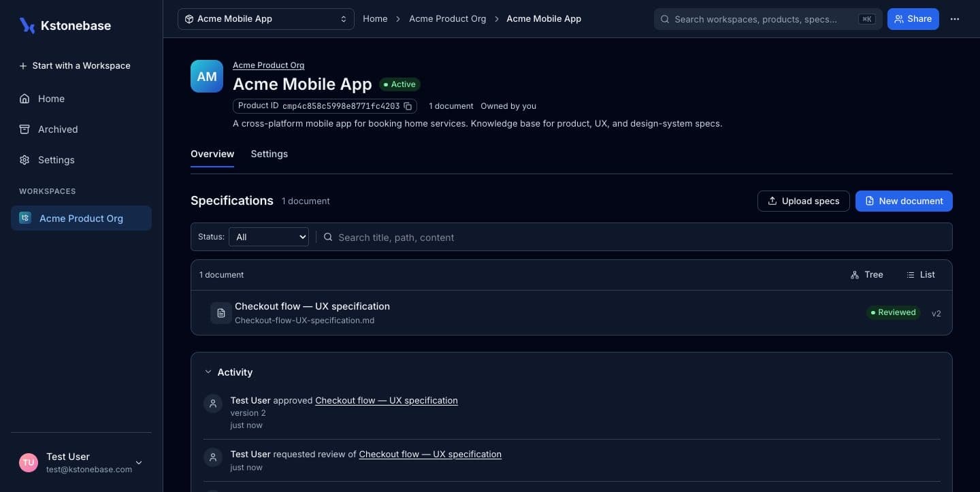The height and width of the screenshot is (492, 980).
Task: Click Upload specs button
Action: tap(803, 201)
